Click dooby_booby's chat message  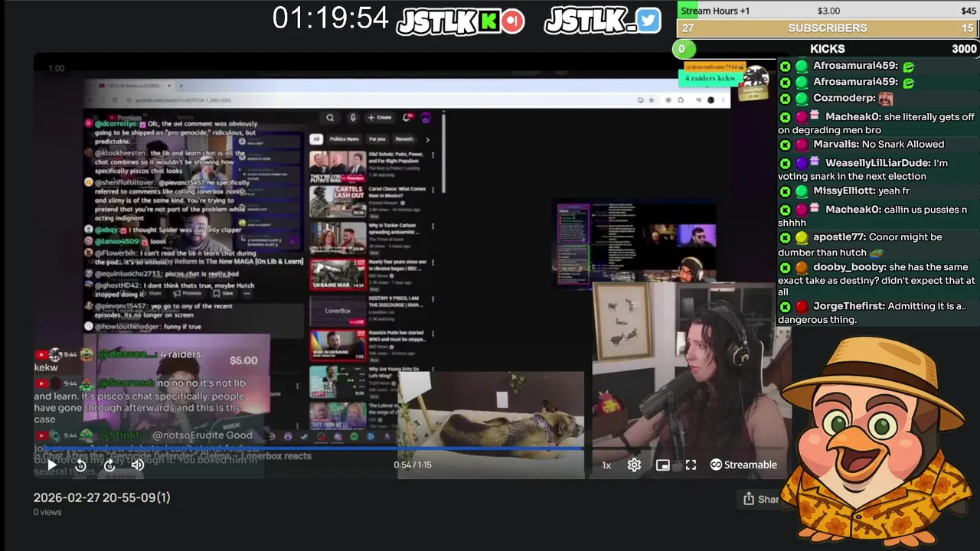(x=877, y=279)
